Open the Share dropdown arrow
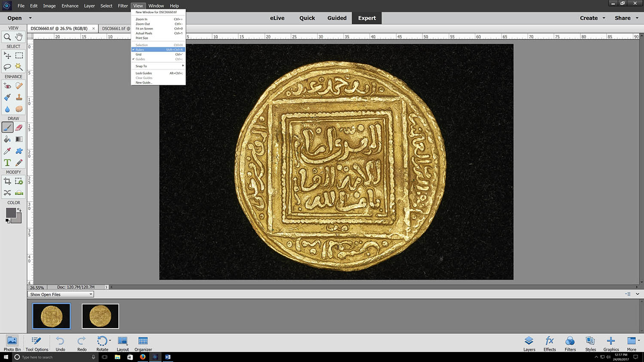 [x=637, y=18]
